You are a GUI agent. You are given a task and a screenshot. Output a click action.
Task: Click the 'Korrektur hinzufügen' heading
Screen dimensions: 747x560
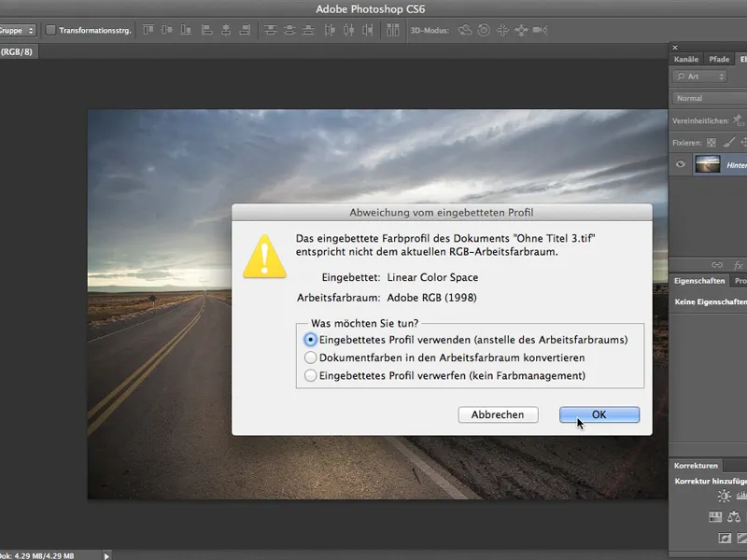click(x=711, y=481)
